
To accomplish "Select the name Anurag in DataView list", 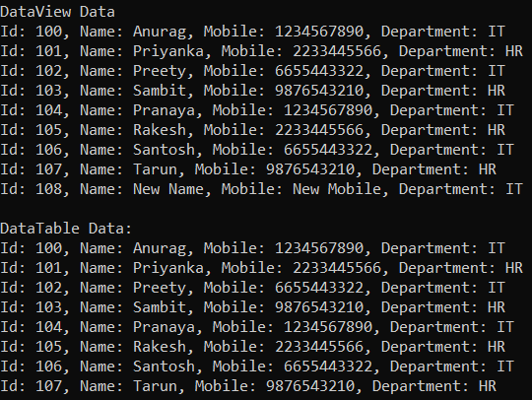I will [x=160, y=33].
